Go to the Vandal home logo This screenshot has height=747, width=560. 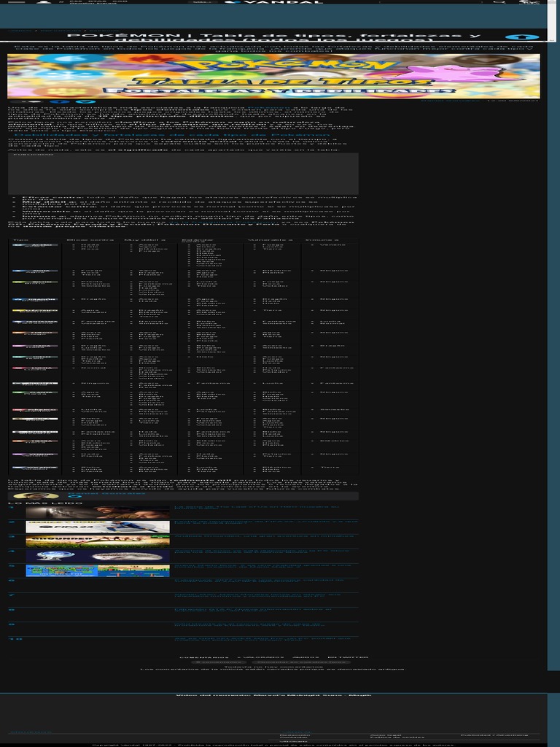pos(274,2)
